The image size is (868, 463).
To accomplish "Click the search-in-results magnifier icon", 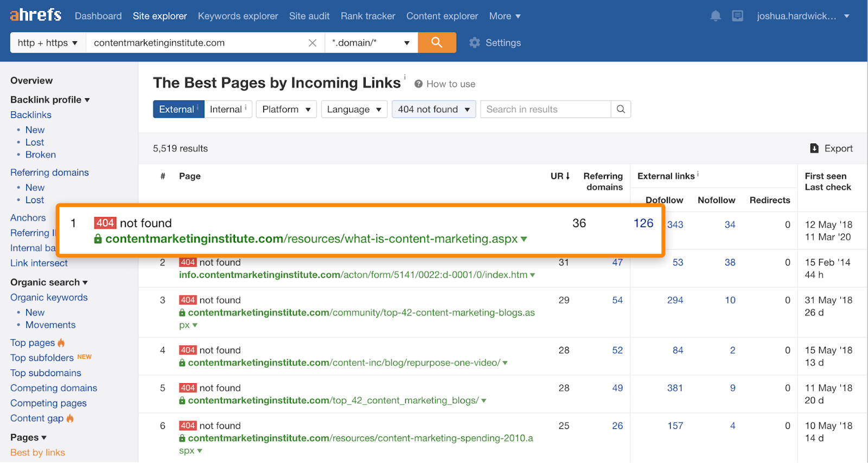I will (x=621, y=109).
